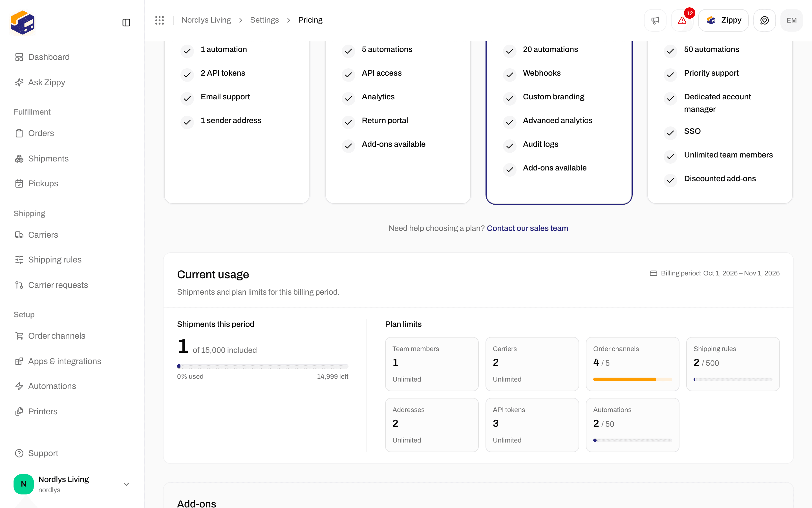Click the billing period date text
This screenshot has width=812, height=508.
pos(720,273)
